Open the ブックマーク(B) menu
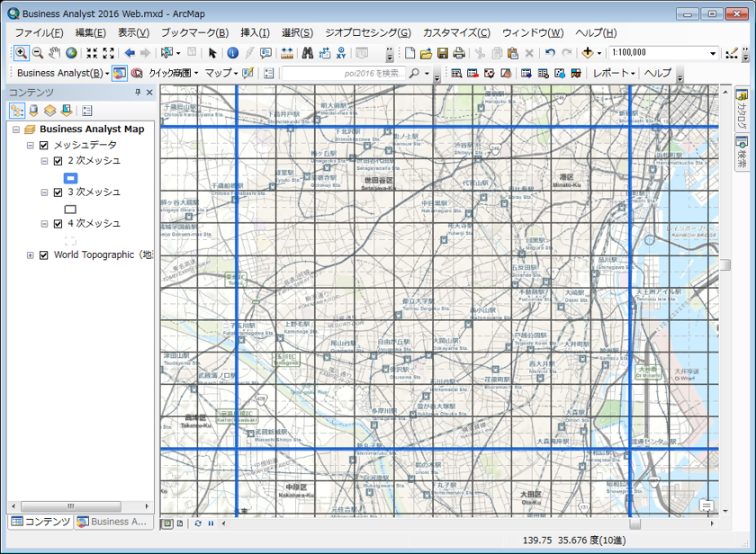The width and height of the screenshot is (756, 554). coord(194,32)
